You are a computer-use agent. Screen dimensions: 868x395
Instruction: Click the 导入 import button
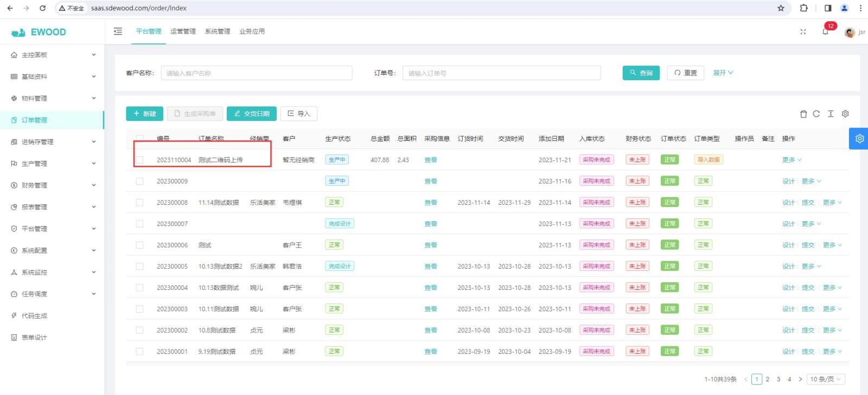click(x=299, y=114)
